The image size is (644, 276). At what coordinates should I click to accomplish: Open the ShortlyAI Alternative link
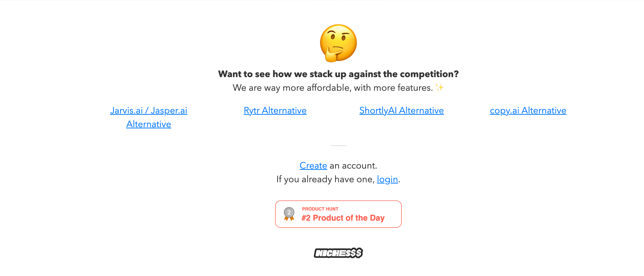pyautogui.click(x=402, y=110)
